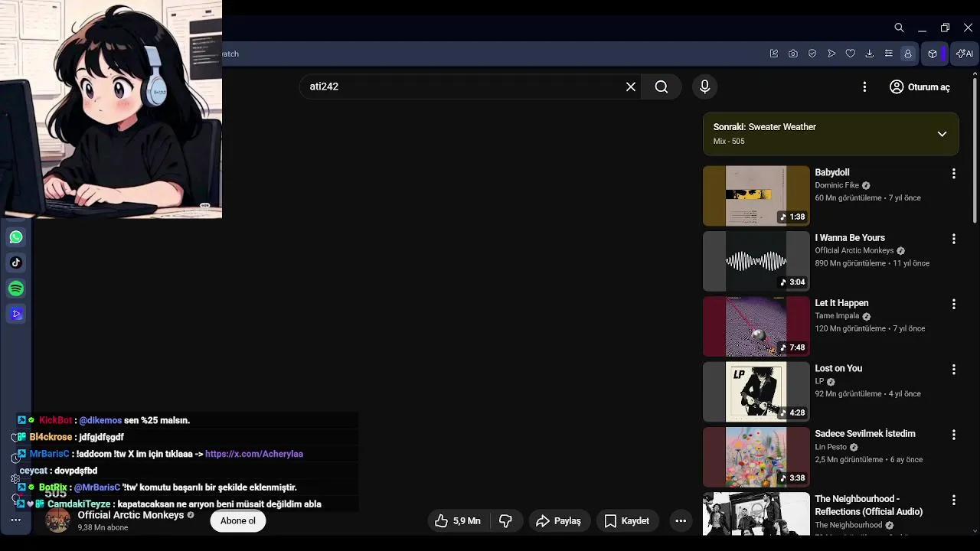The height and width of the screenshot is (551, 980).
Task: Open the Let It Happen title
Action: click(841, 303)
